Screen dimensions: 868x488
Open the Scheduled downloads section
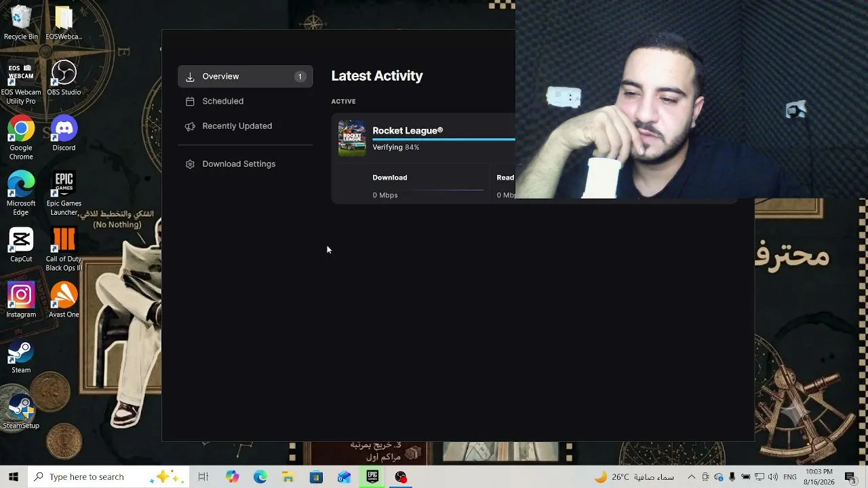(x=245, y=101)
